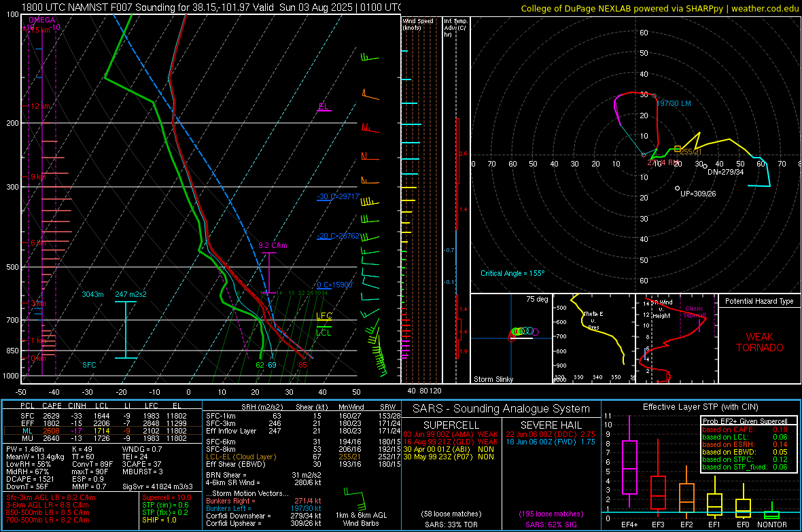Click the 'SFC-1km' shear row label
Image resolution: width=802 pixels, height=532 pixels.
(221, 416)
